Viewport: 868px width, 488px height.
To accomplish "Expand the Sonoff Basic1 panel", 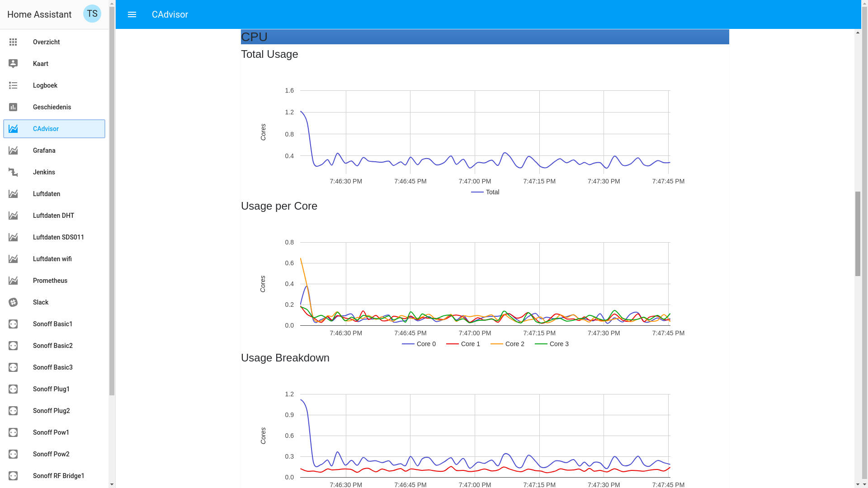I will (x=54, y=324).
